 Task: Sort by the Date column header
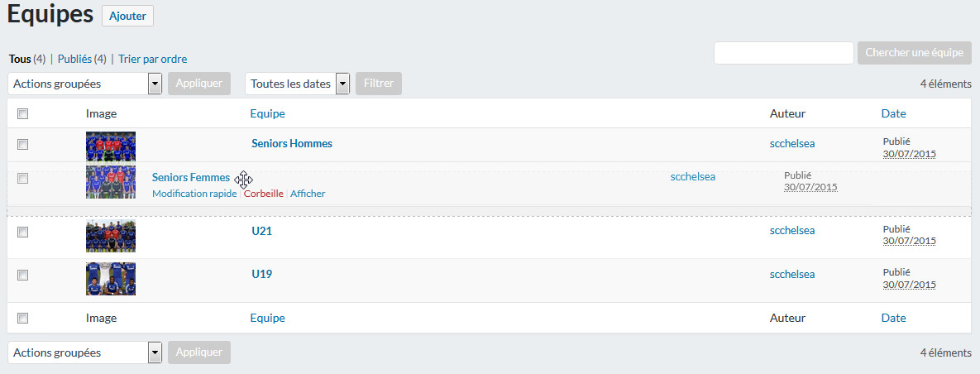(893, 114)
